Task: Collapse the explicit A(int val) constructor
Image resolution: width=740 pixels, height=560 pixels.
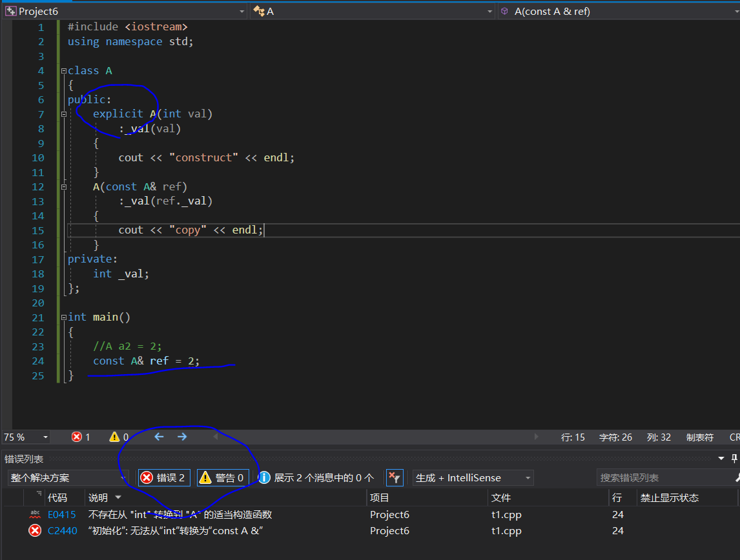Action: [x=64, y=114]
